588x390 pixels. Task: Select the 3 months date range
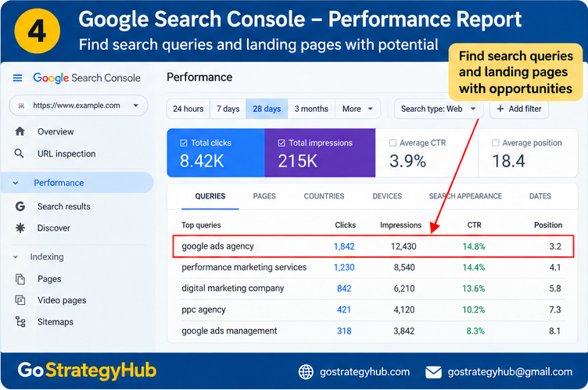coord(311,109)
